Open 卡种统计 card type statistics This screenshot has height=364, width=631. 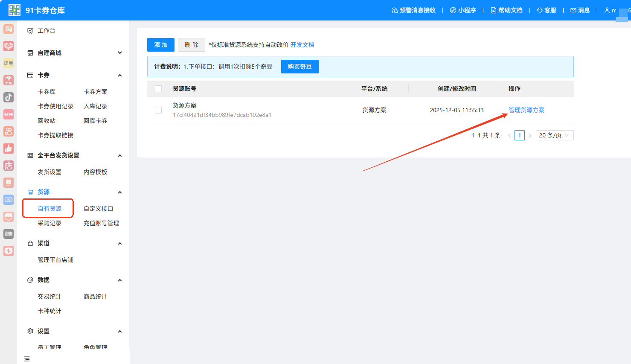coord(49,311)
